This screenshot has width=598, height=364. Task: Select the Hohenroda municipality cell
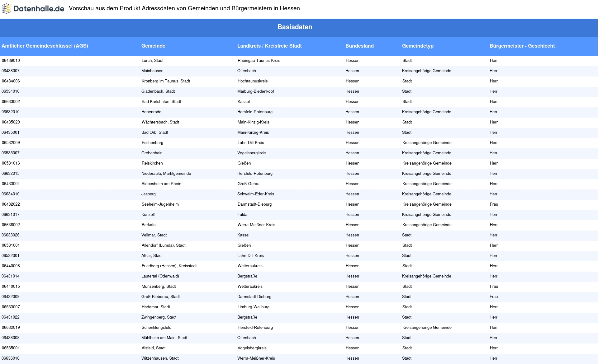point(151,112)
